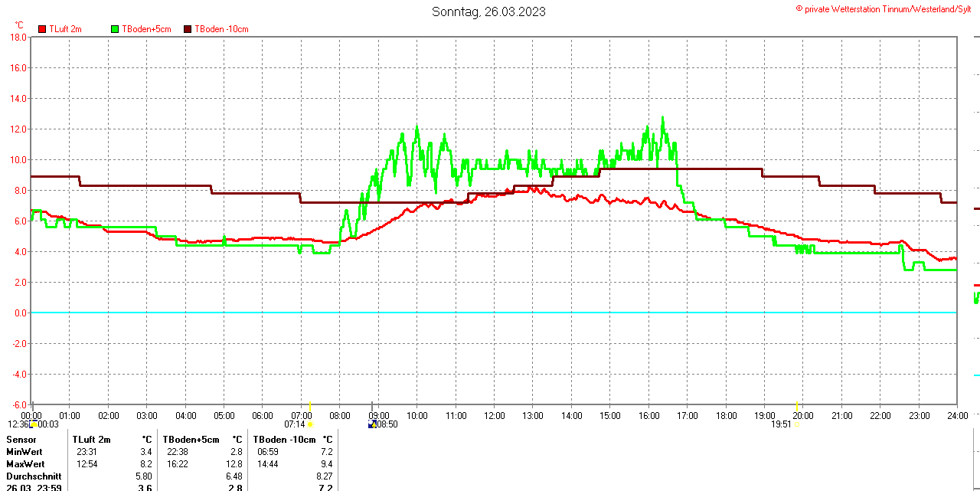Click the yellow sunset tick near 20:00

coord(797,407)
